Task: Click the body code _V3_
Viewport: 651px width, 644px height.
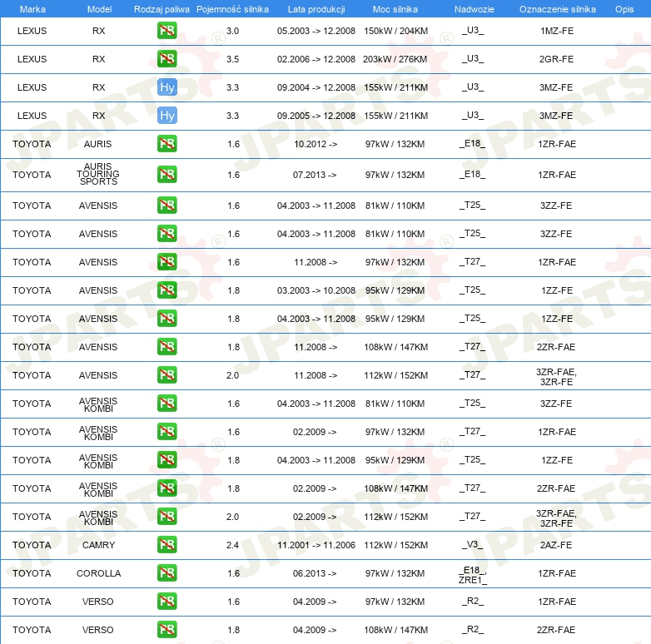Action: coord(473,544)
